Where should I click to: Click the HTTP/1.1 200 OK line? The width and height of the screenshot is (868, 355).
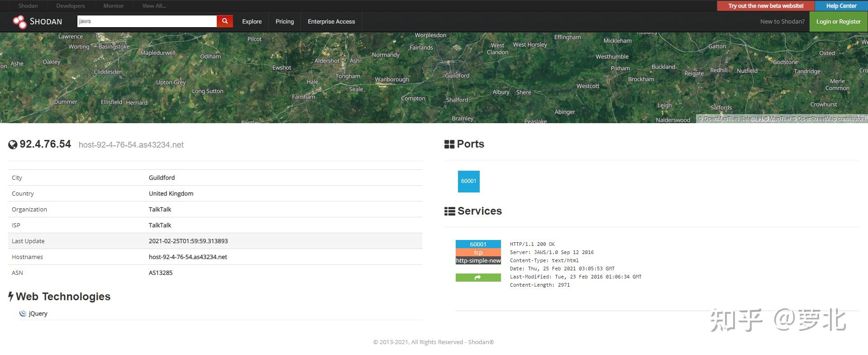(x=532, y=244)
